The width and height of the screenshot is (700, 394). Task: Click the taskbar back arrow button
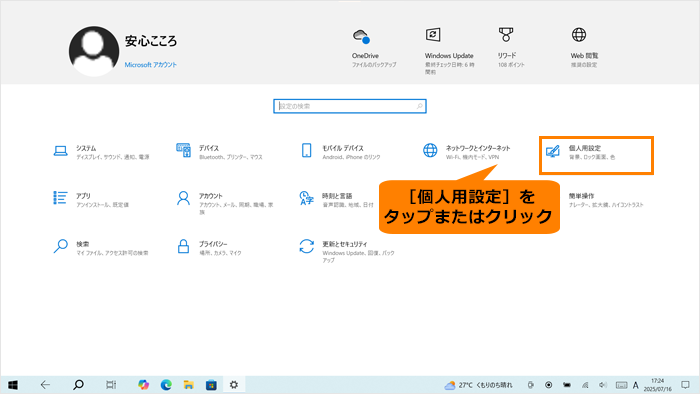(45, 385)
